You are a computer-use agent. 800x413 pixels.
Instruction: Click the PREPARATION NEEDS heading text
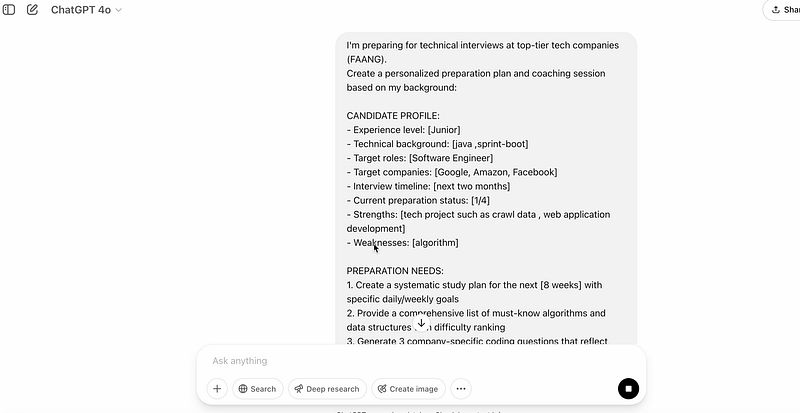[x=395, y=271]
